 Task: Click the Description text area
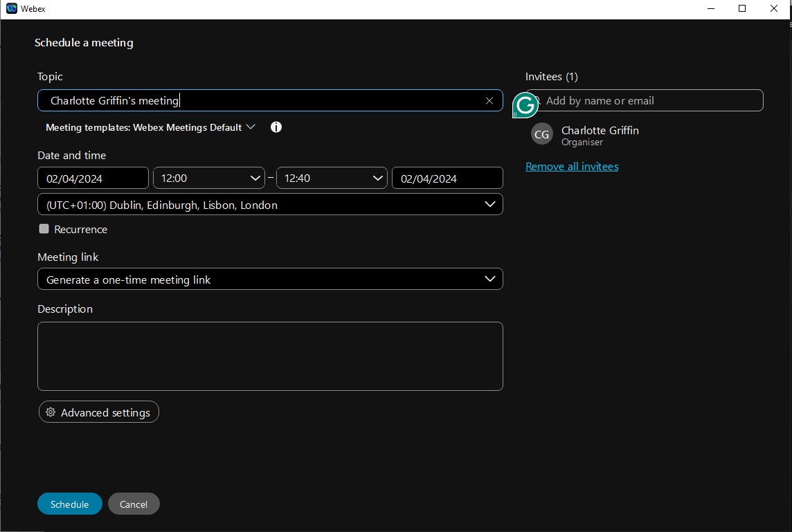click(270, 356)
